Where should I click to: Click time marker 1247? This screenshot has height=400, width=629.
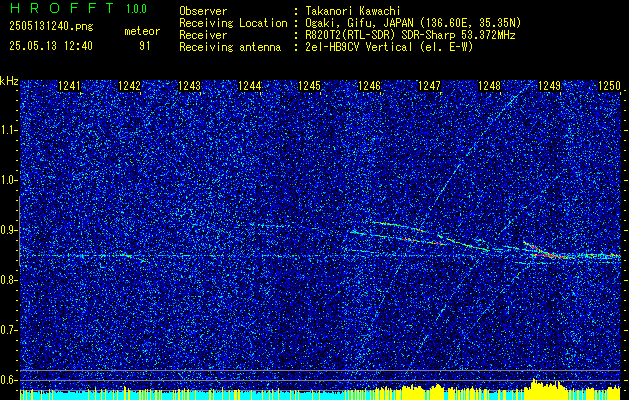tap(429, 85)
